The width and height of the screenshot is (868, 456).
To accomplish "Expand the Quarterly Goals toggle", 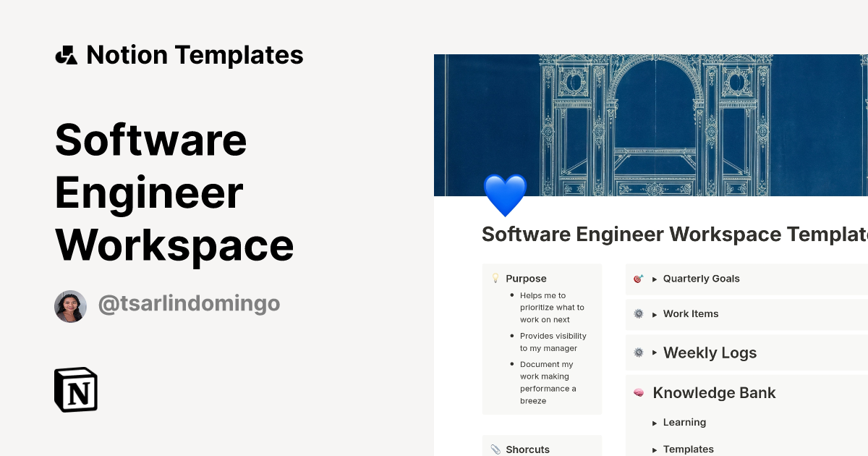I will 655,279.
